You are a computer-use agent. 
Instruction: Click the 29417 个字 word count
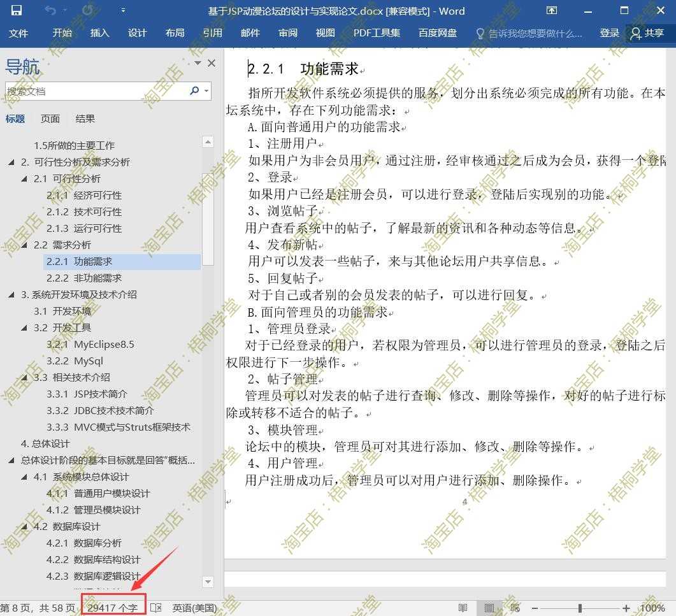click(x=113, y=608)
